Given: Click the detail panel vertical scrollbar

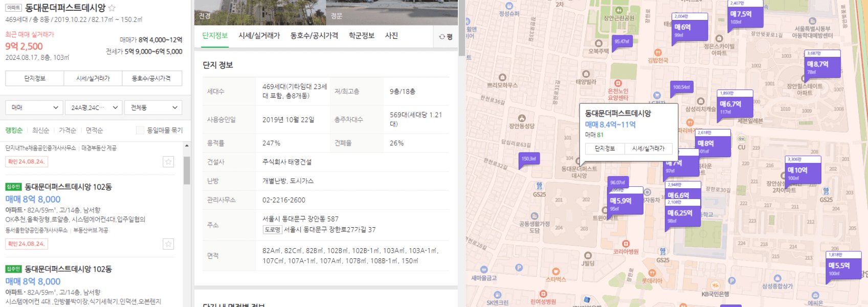Looking at the screenshot, I should (x=462, y=28).
